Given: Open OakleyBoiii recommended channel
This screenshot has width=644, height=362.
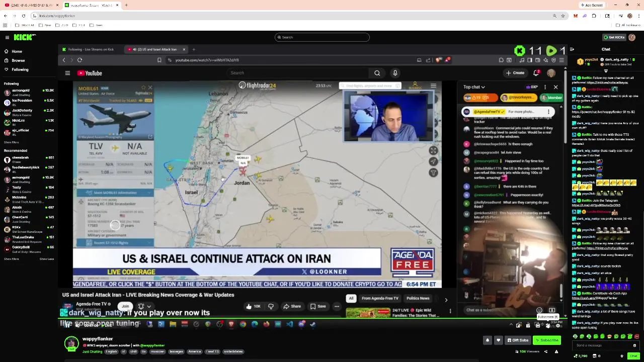Looking at the screenshot, I should [28, 249].
